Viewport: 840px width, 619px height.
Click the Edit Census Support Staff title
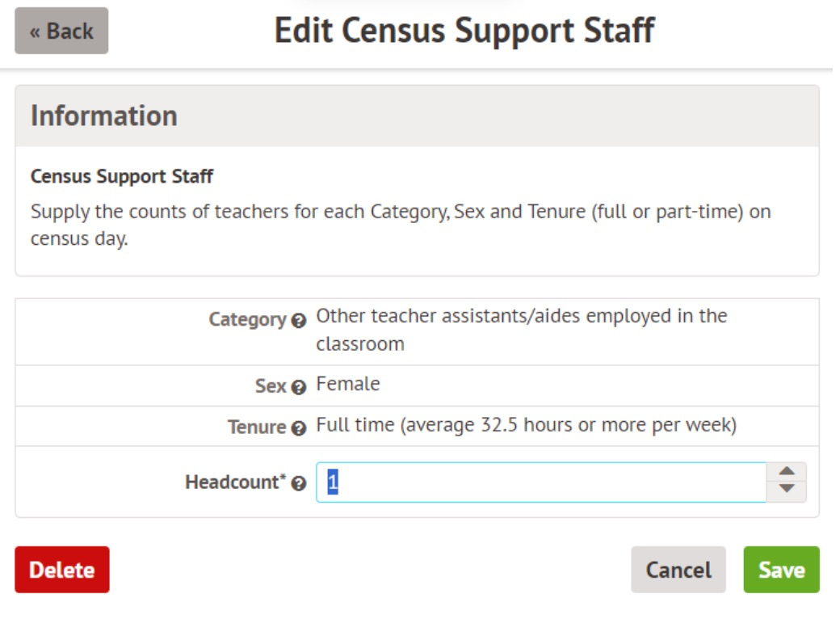pos(464,32)
